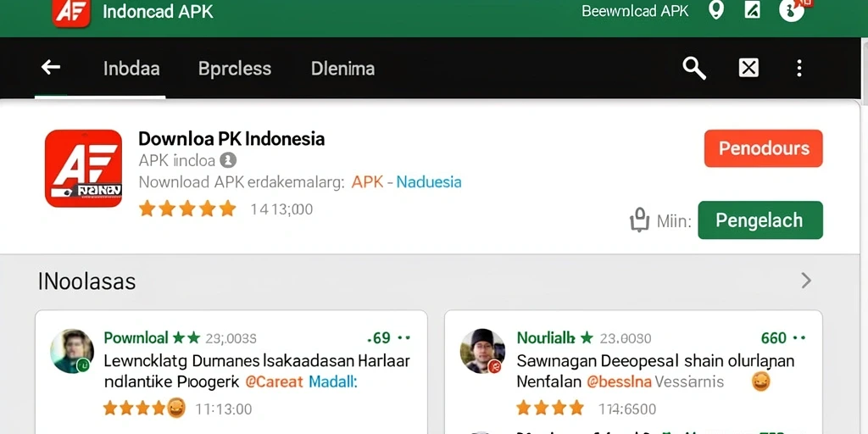Open the three-dot overflow menu
Image resolution: width=868 pixels, height=434 pixels.
pyautogui.click(x=798, y=68)
